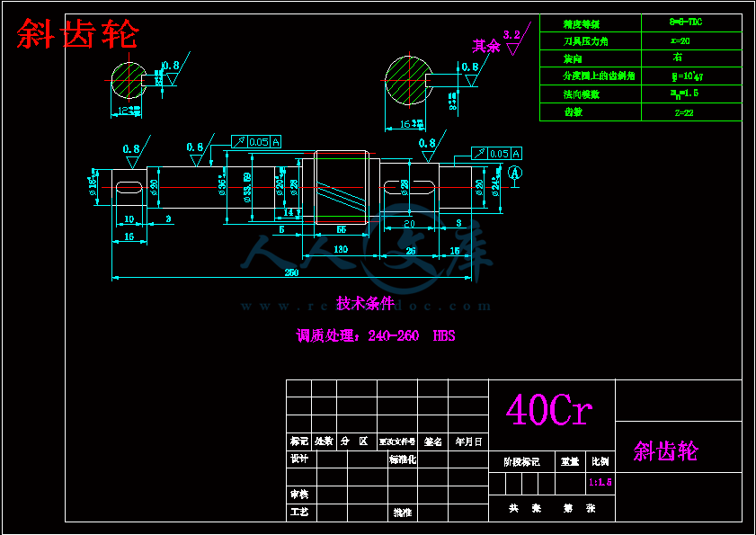Click the right section view hatched circle
Screen dimensions: 756x535
408,81
